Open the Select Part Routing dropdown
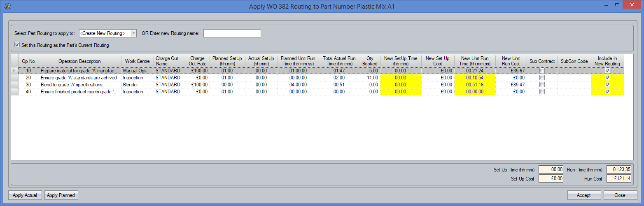The height and width of the screenshot is (206, 644). [133, 33]
